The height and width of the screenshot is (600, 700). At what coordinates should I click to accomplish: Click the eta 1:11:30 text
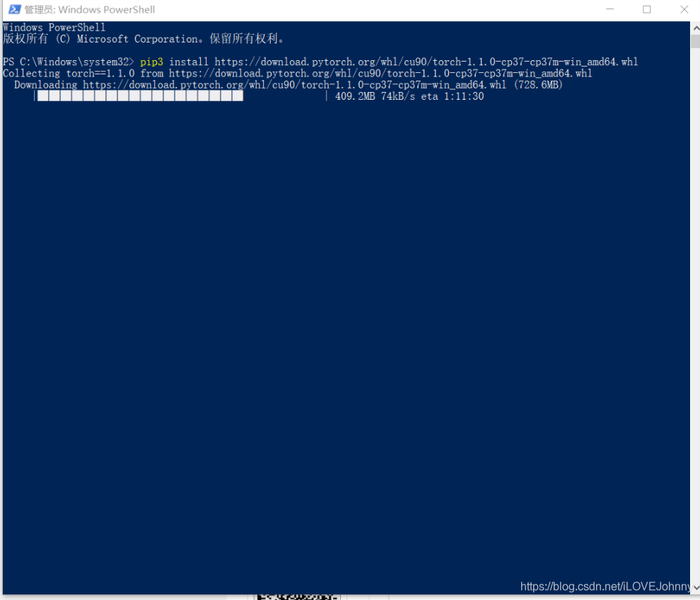tap(453, 96)
